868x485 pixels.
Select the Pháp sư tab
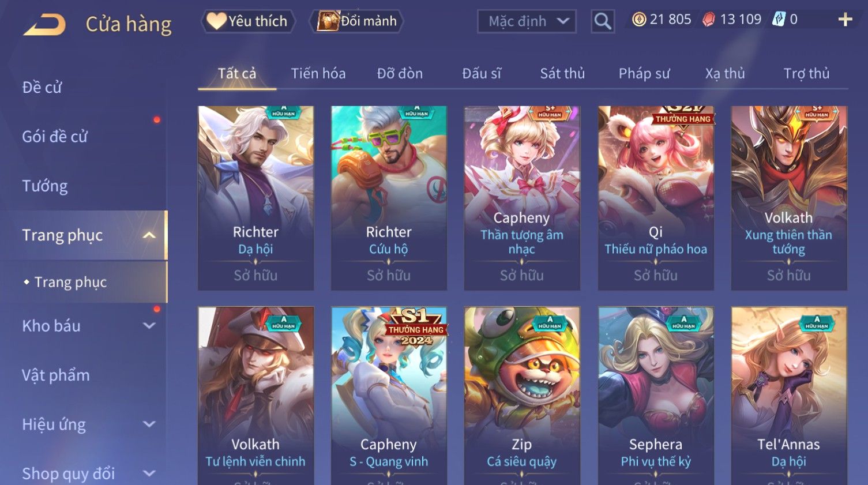(644, 73)
